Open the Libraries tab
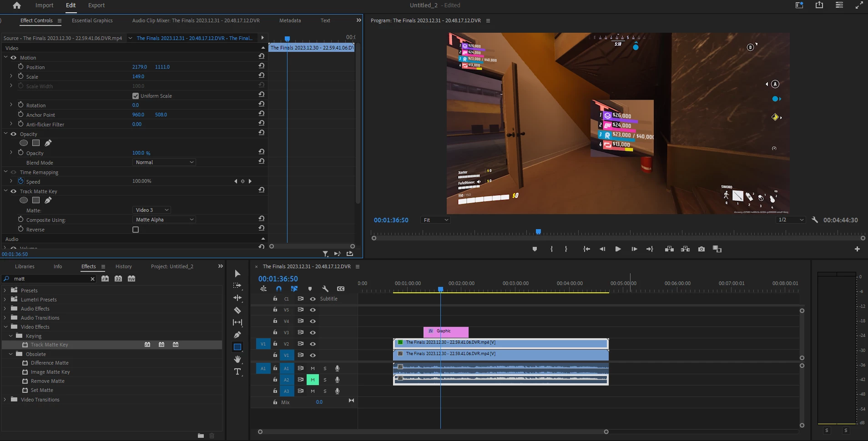The height and width of the screenshot is (441, 868). (25, 266)
